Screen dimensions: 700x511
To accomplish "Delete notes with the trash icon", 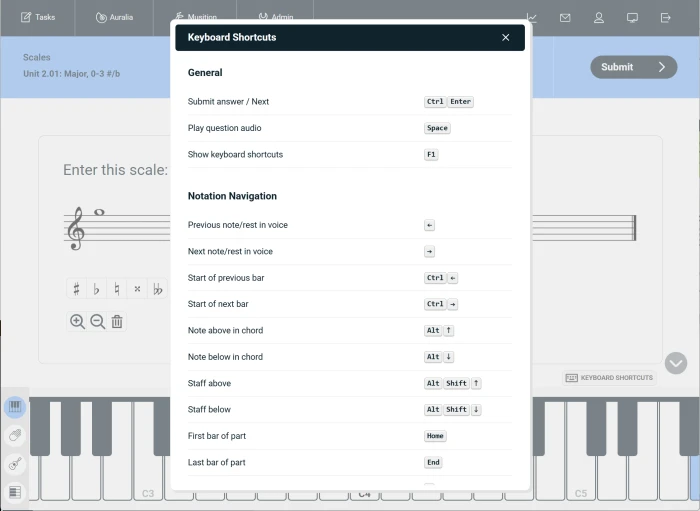I will (117, 321).
